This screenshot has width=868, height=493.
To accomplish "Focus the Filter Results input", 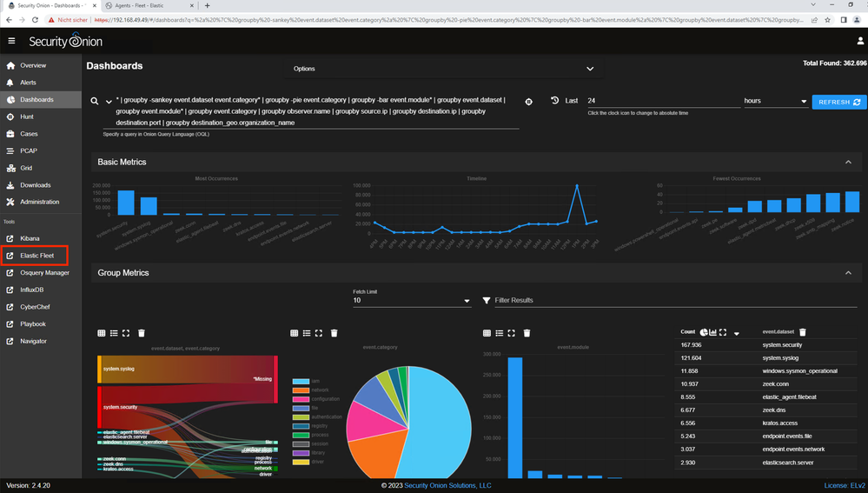I will (675, 300).
